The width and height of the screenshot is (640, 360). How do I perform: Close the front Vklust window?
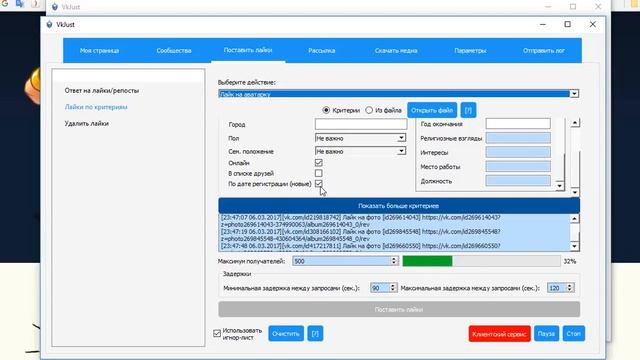click(593, 24)
